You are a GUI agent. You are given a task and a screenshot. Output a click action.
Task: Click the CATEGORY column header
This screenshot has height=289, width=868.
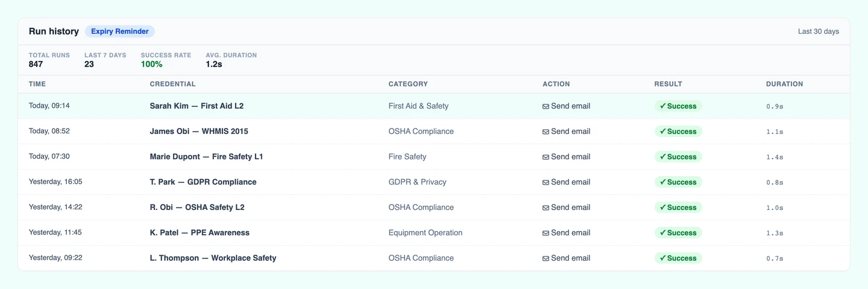[408, 84]
